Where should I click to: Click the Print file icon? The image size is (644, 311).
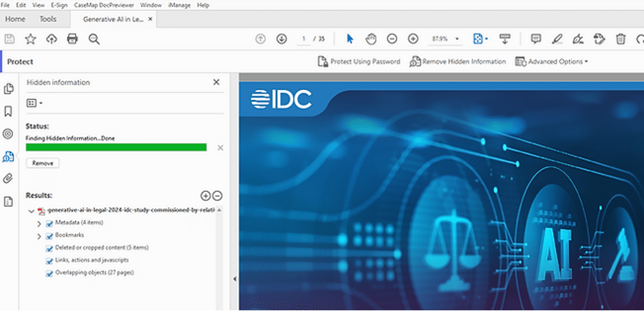click(72, 39)
